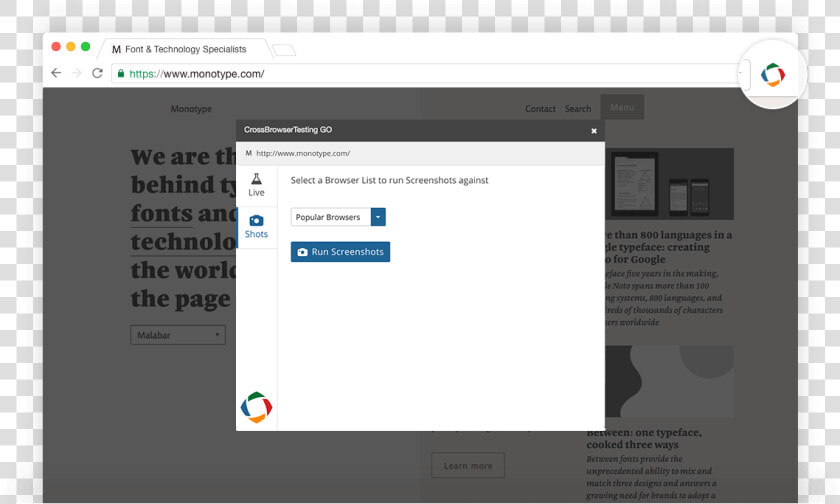
Task: Open the Monotype Menu button
Action: 622,107
